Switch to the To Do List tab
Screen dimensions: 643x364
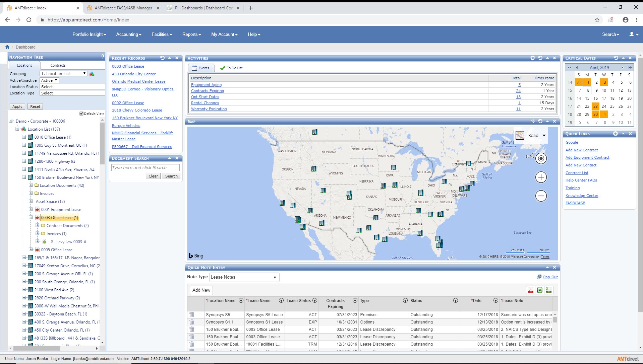tap(231, 68)
